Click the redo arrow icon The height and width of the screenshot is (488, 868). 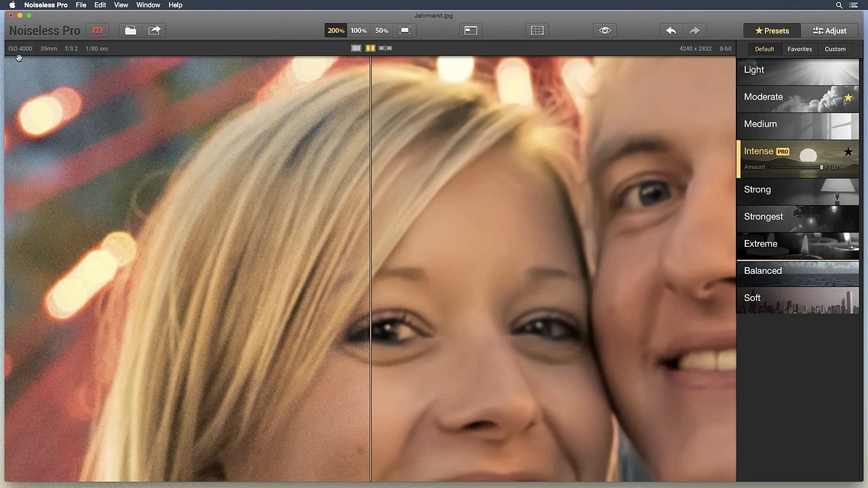[694, 30]
